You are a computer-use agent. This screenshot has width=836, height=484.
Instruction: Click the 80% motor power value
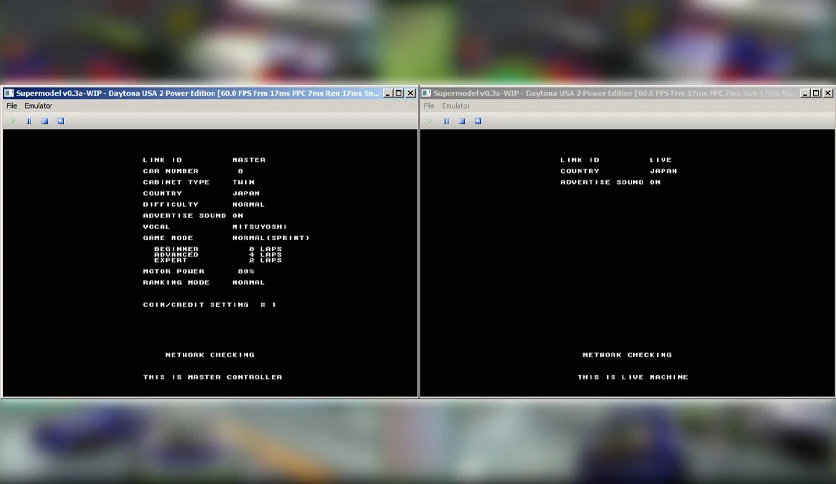(246, 271)
